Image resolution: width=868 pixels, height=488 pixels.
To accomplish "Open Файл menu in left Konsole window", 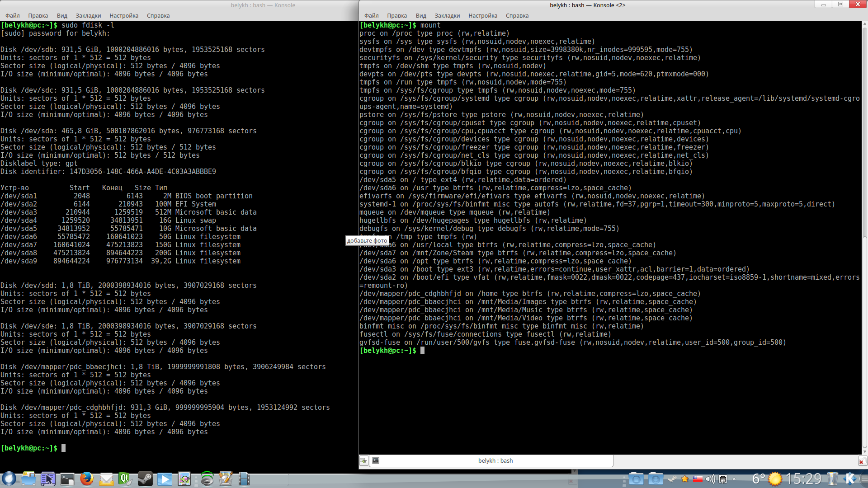I will point(12,15).
